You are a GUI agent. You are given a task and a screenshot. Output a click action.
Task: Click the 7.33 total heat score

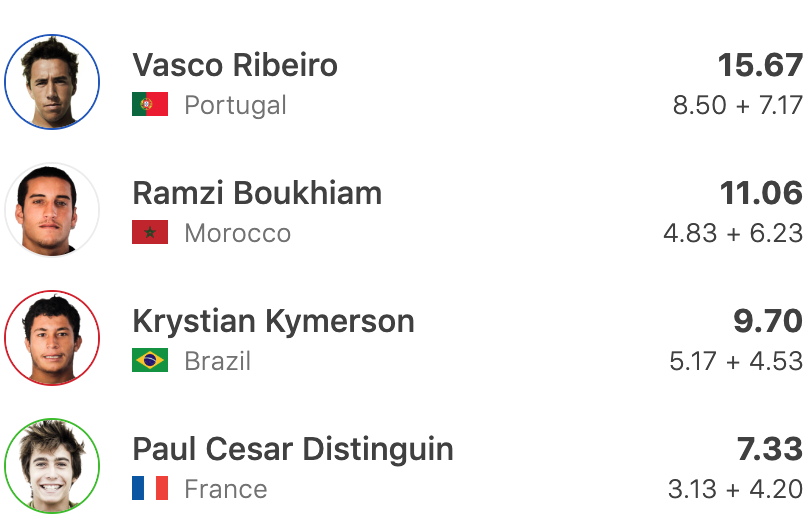[770, 449]
